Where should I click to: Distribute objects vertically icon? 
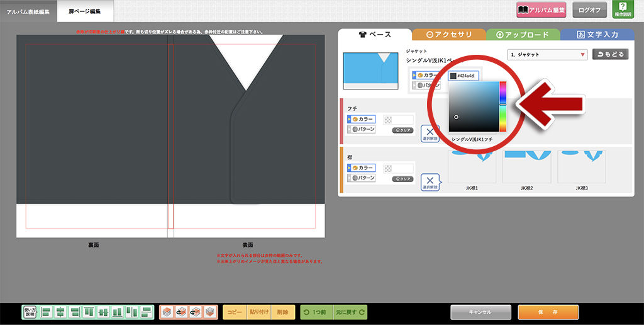(145, 312)
